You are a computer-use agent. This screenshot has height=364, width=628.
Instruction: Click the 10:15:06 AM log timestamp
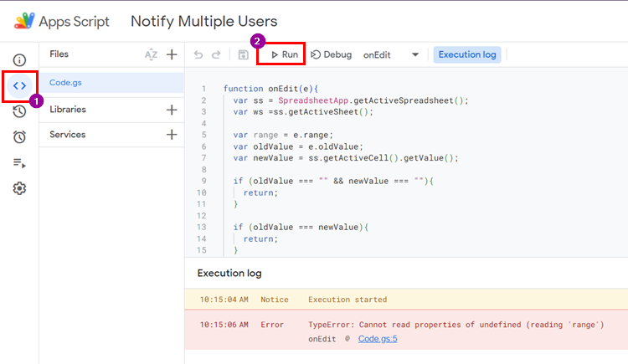tap(224, 325)
